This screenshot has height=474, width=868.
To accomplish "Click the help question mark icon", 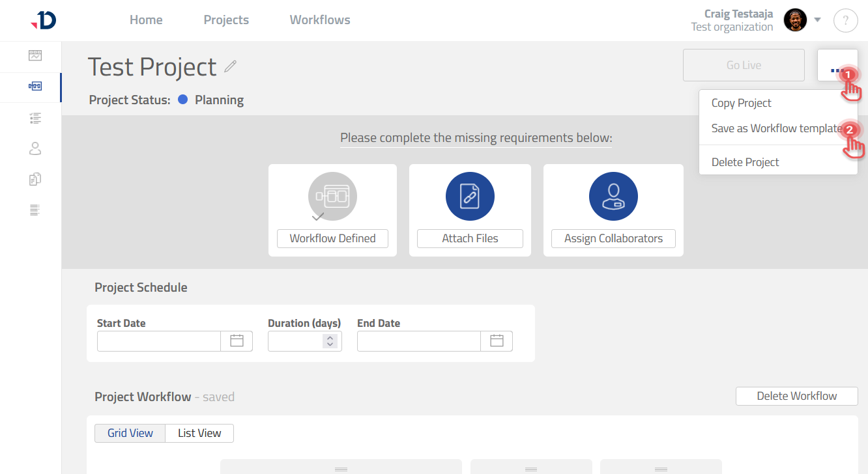I will [845, 20].
